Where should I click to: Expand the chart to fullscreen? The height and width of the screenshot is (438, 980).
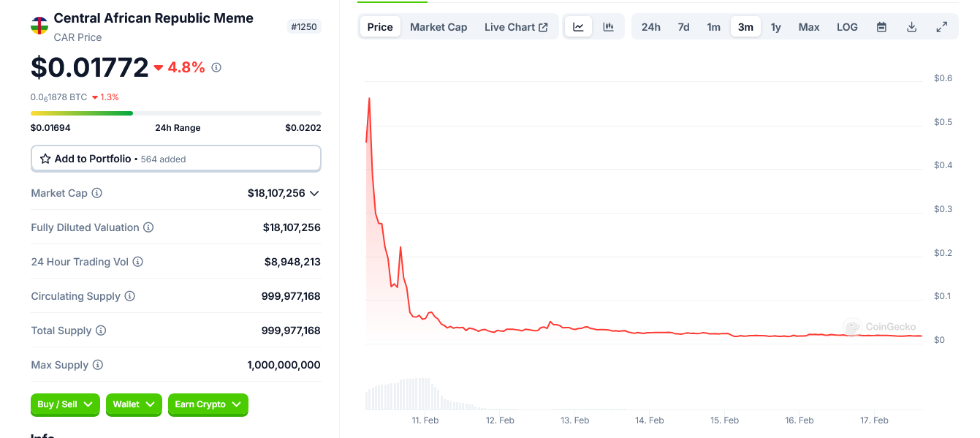tap(942, 26)
